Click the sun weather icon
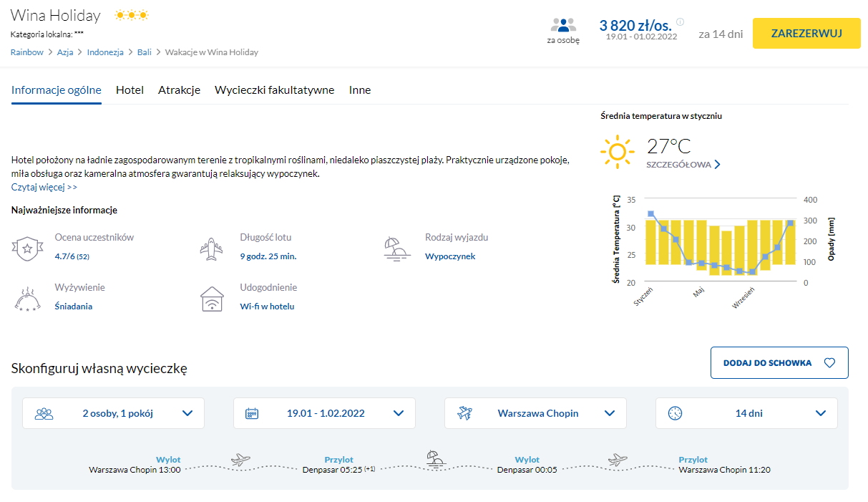Image resolution: width=868 pixels, height=502 pixels. pyautogui.click(x=617, y=153)
